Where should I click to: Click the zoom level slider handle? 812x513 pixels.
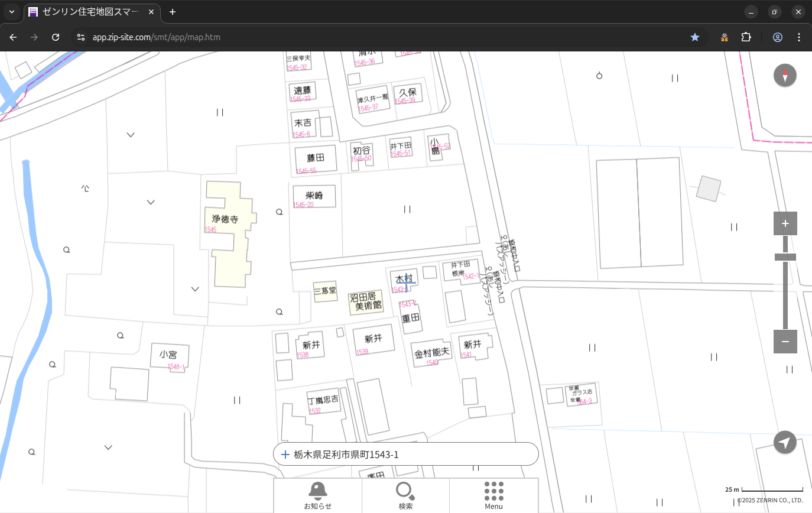point(785,257)
